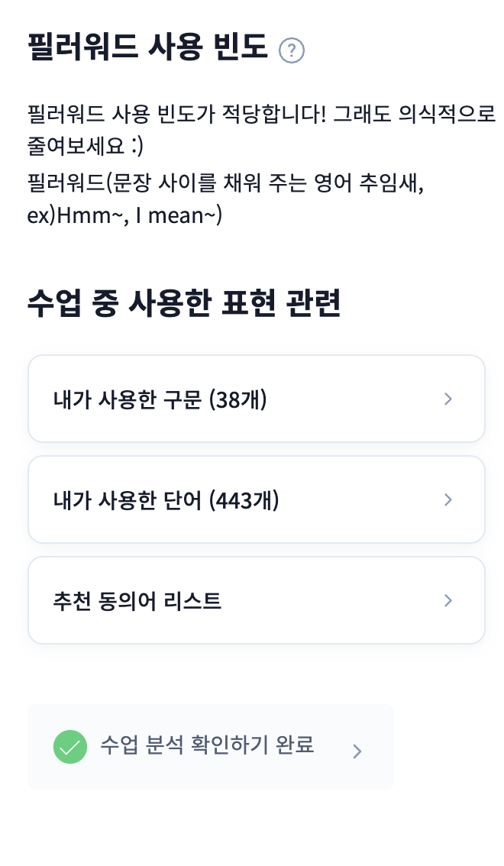
Task: Click the chevron on 내가 사용한 단어 row
Action: coord(448,499)
